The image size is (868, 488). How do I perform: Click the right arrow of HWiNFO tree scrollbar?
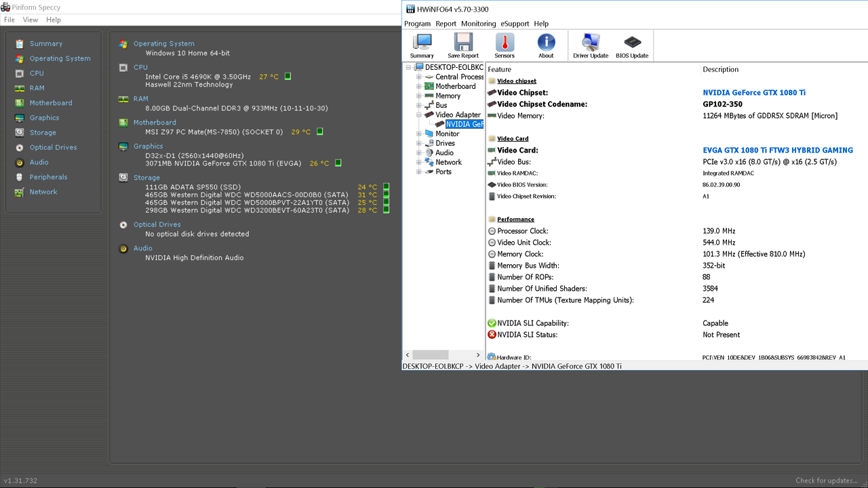click(479, 355)
